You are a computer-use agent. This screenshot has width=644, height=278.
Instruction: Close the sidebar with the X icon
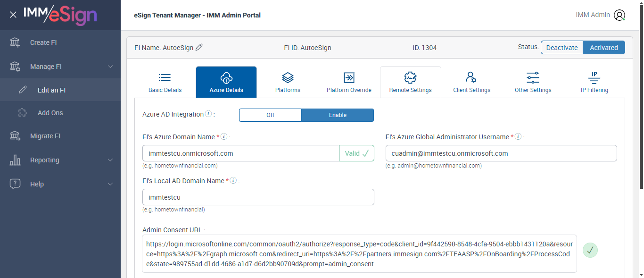point(13,15)
